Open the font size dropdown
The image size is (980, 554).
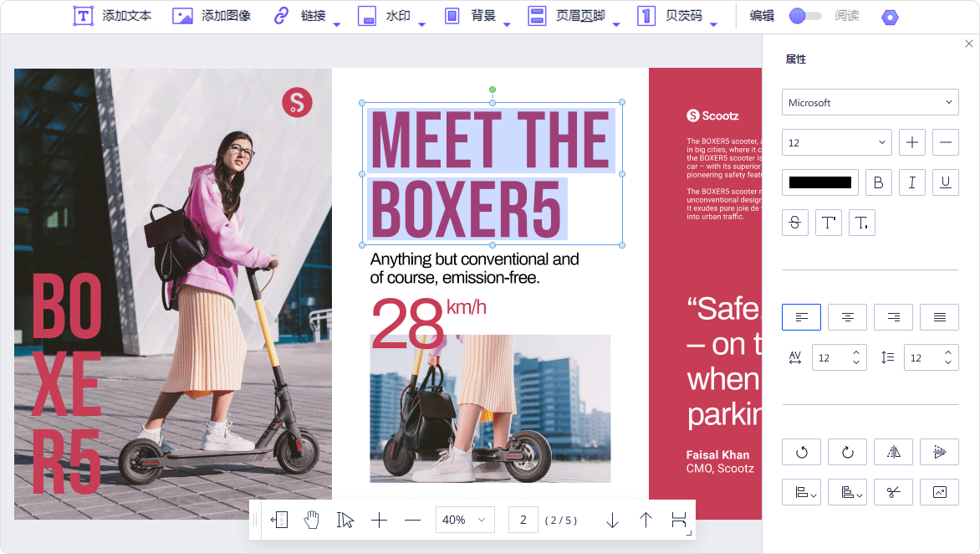[x=836, y=142]
